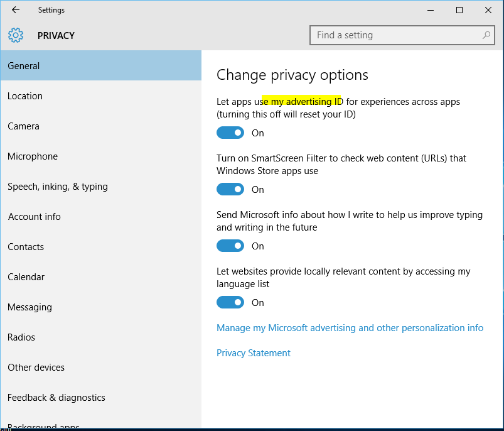Close the Settings window
This screenshot has width=504, height=431.
(x=488, y=10)
